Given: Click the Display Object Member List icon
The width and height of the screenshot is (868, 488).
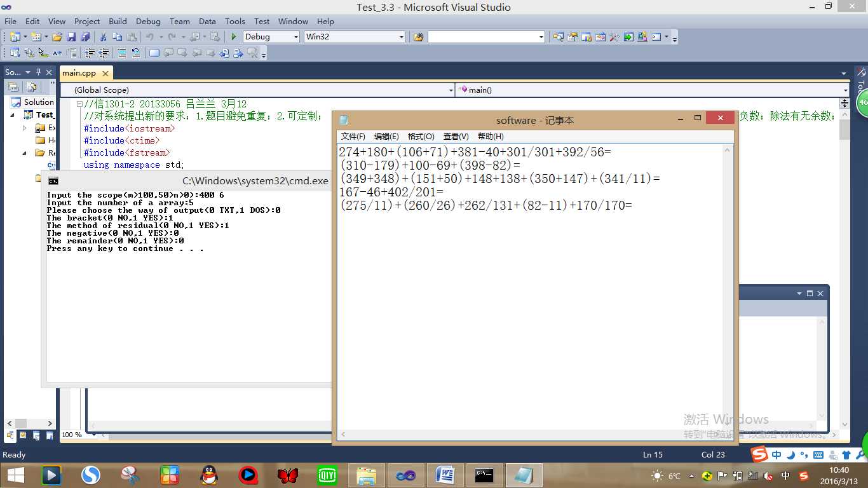Looking at the screenshot, I should (15, 53).
